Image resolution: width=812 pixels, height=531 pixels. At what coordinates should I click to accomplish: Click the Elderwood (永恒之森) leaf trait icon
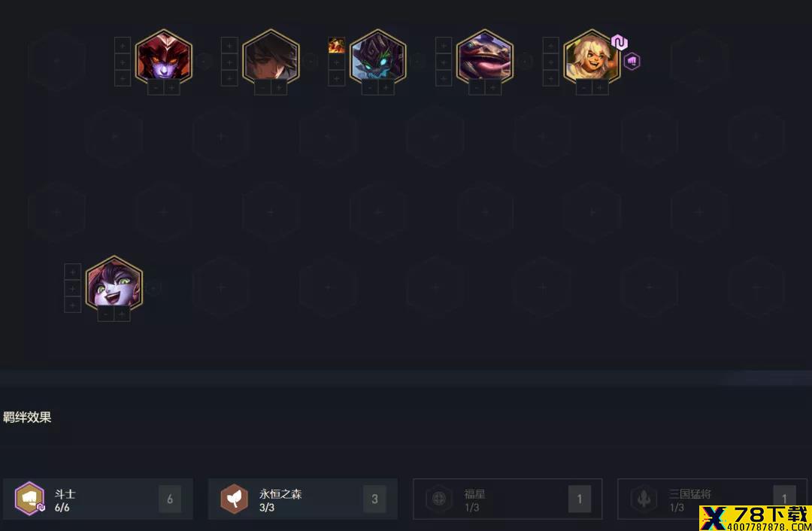coord(234,499)
